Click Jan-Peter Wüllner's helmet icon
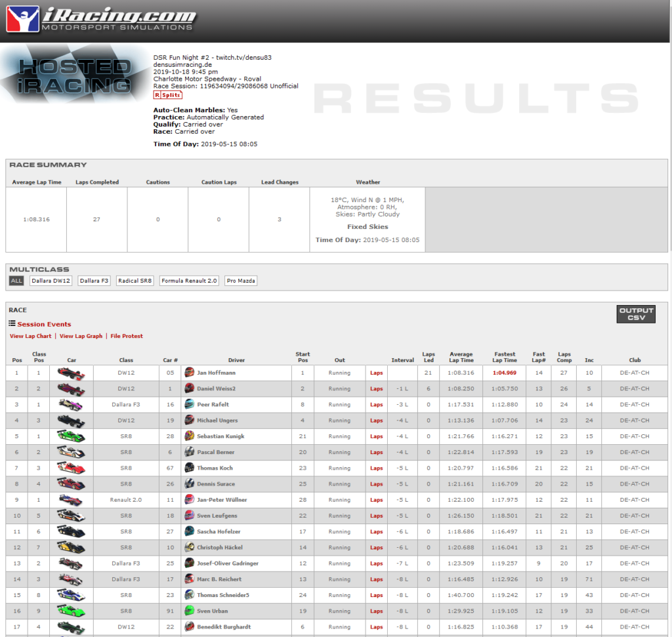The height and width of the screenshot is (637, 672). click(x=190, y=499)
